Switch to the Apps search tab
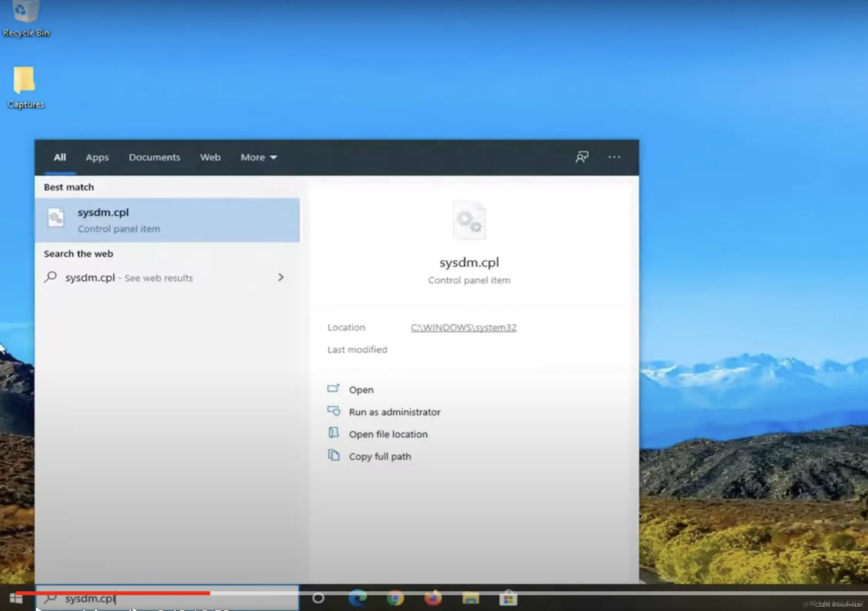 [97, 157]
